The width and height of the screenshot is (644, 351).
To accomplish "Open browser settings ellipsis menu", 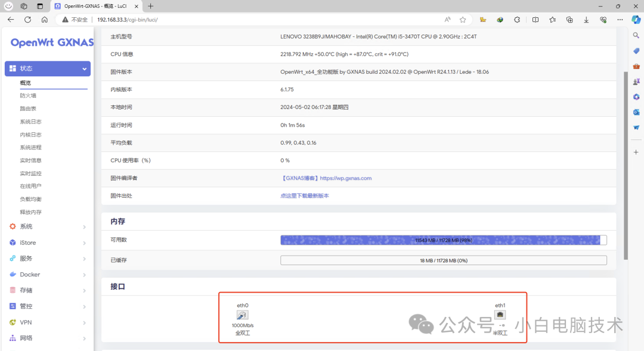I will click(620, 20).
